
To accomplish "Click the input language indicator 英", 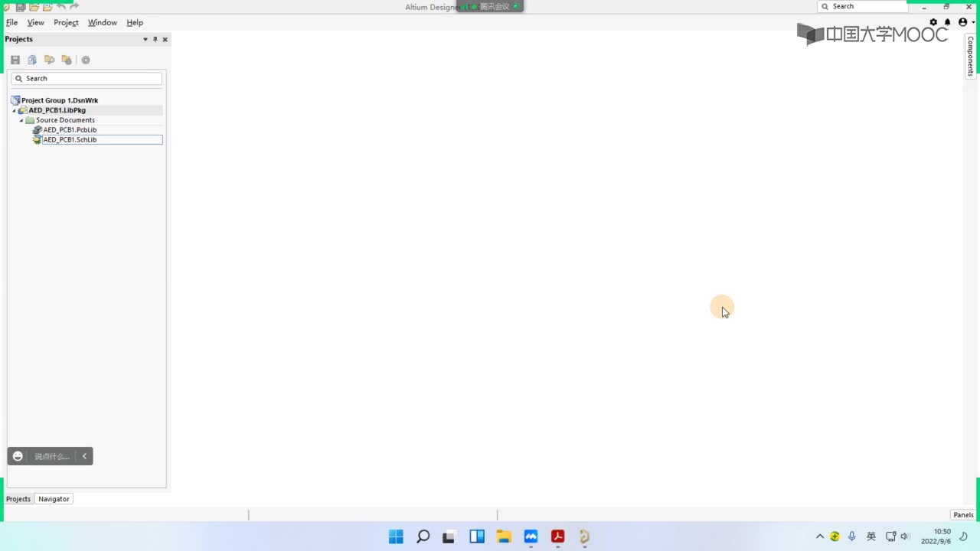I will [871, 536].
